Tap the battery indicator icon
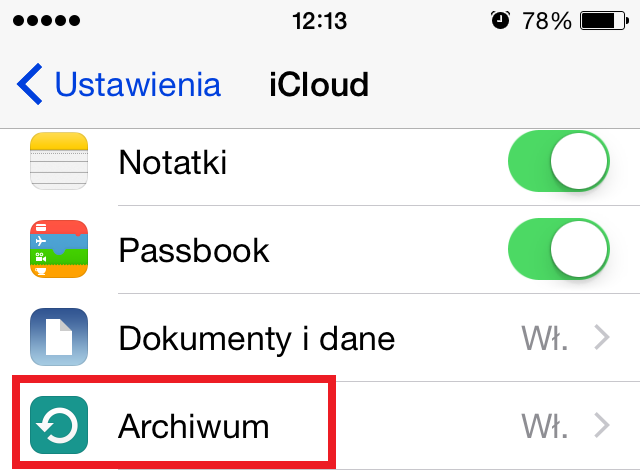 click(604, 21)
